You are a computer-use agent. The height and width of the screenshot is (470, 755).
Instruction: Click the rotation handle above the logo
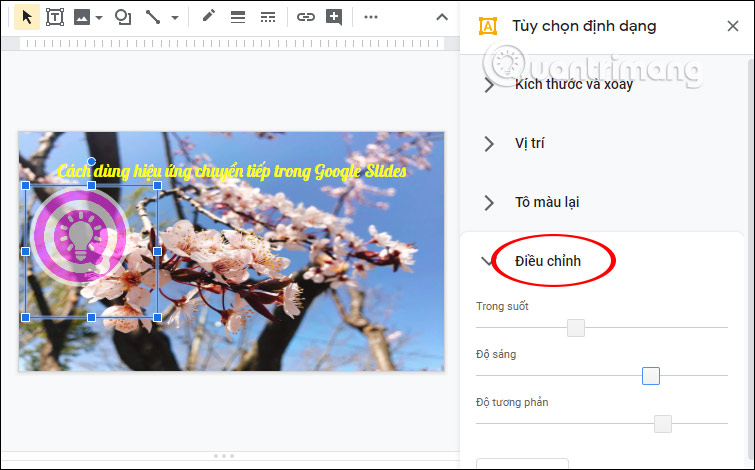point(91,161)
